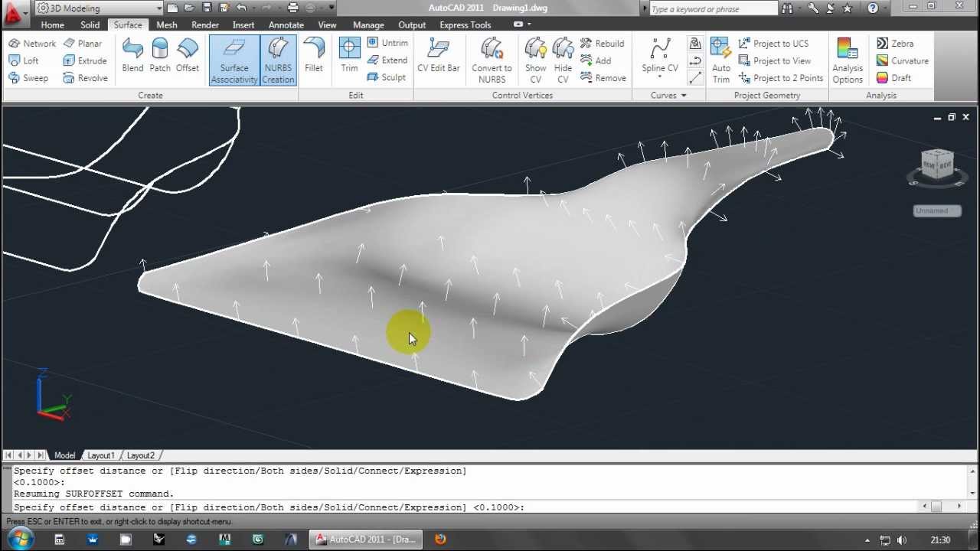Click the Model tab
The width and height of the screenshot is (980, 551).
click(x=64, y=455)
